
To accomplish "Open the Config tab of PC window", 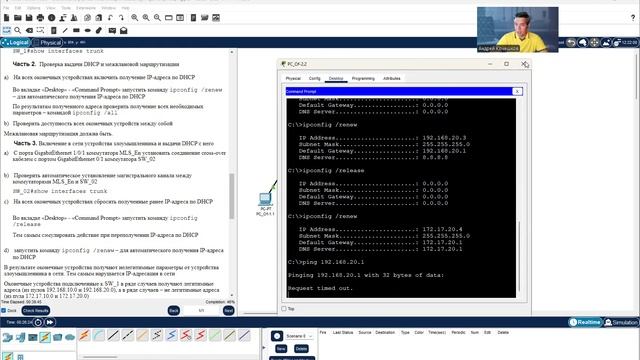I will pos(314,78).
